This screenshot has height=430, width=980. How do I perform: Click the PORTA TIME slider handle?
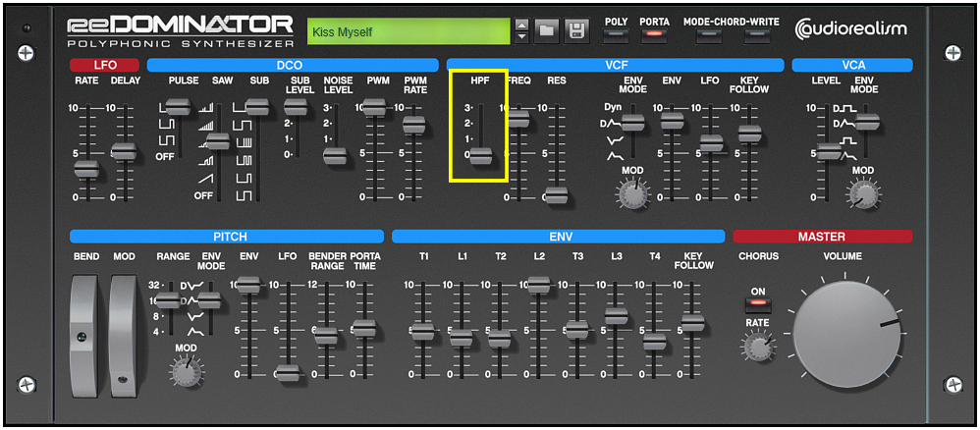click(x=363, y=328)
